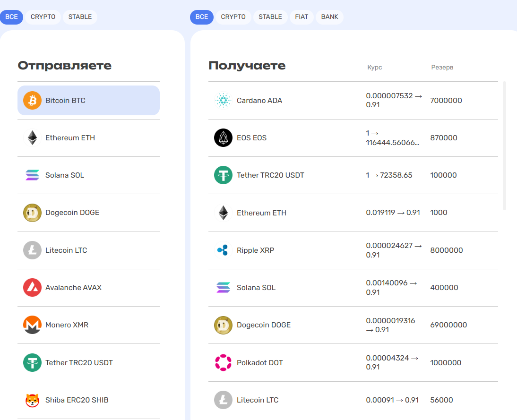Show the STABLE tab above Получаете
The height and width of the screenshot is (420, 517).
coord(270,17)
